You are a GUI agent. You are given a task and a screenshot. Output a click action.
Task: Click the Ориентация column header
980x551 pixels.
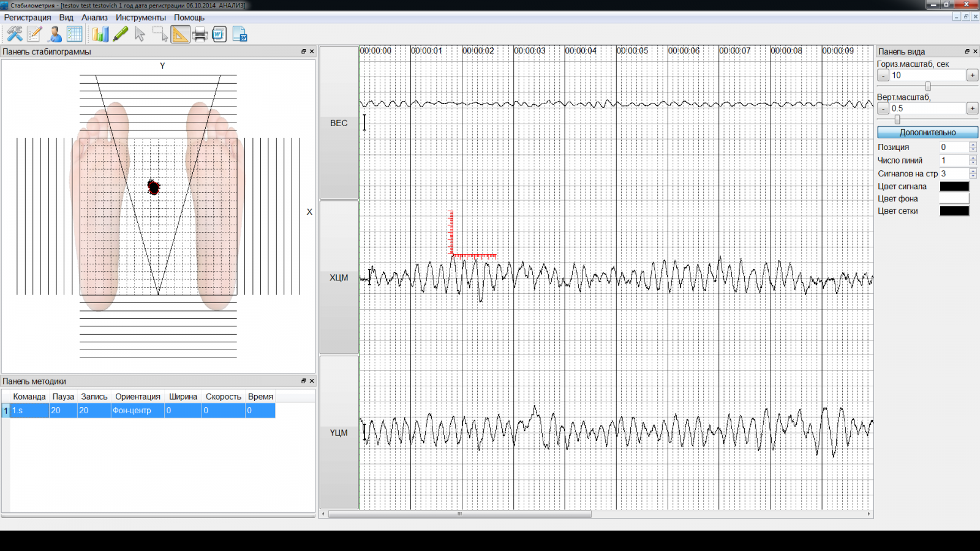pos(137,397)
